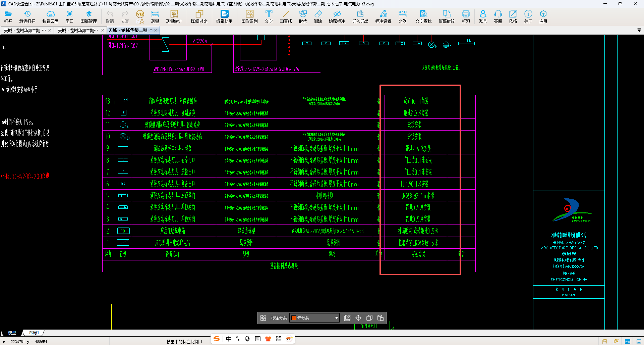Screen dimensions: 644x345
Task: Select the 删除 eraser tool
Action: (318, 16)
